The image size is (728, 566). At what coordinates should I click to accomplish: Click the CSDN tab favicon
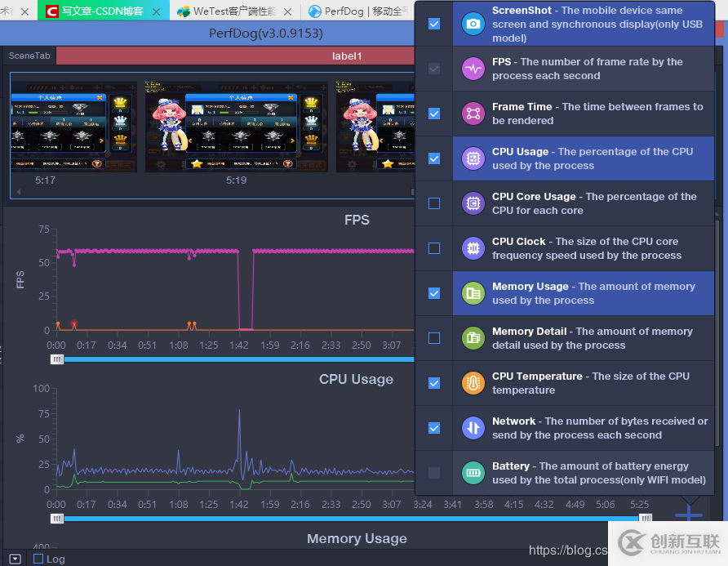(51, 11)
